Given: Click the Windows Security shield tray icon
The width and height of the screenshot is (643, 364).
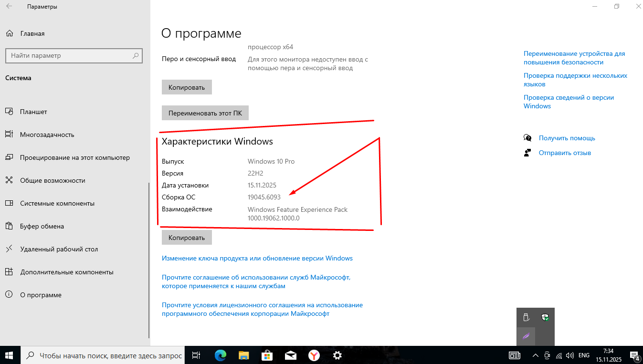Looking at the screenshot, I should pos(545,317).
